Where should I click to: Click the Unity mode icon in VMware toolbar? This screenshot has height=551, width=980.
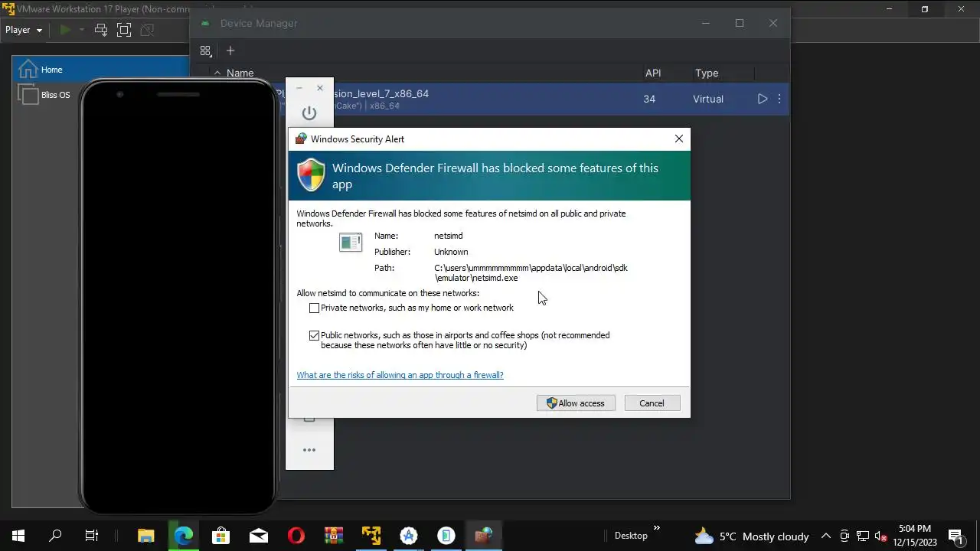(147, 30)
